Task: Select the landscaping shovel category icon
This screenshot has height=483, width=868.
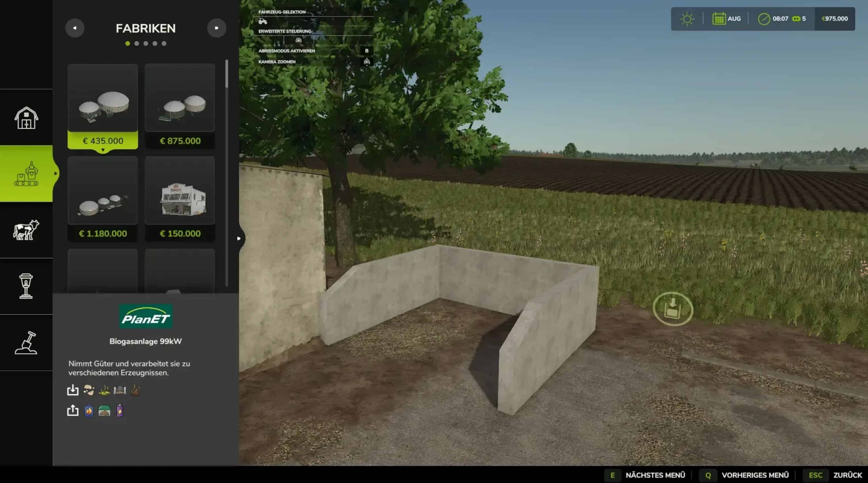Action: coord(26,342)
